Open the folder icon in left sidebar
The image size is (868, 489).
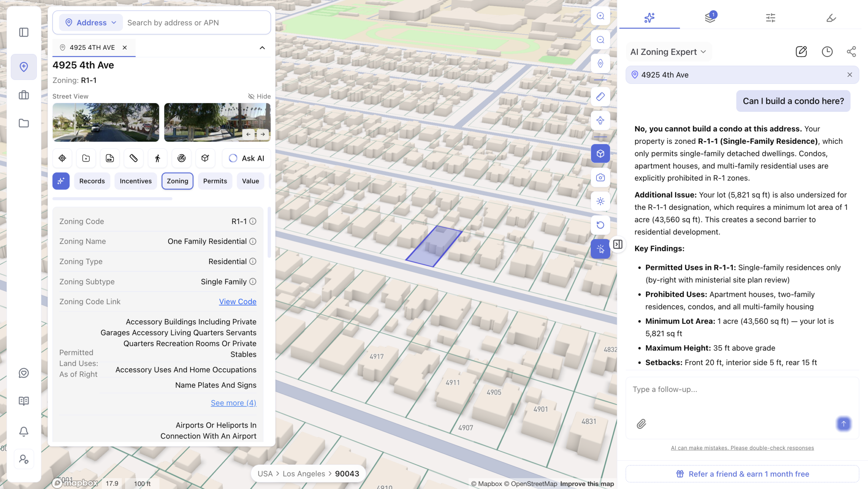click(24, 123)
